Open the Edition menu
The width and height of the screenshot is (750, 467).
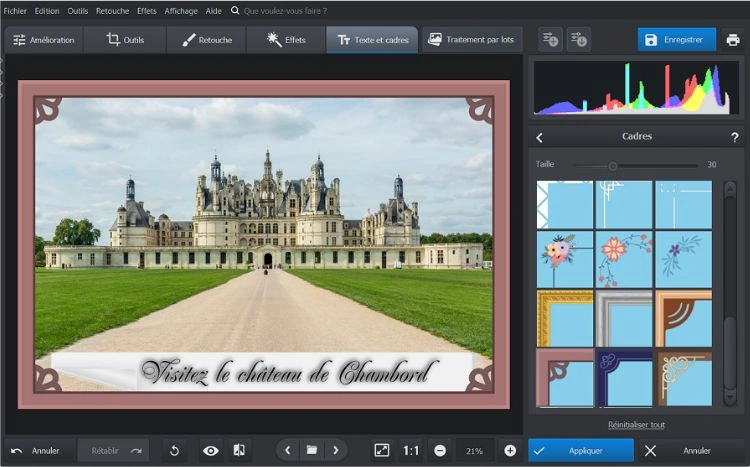click(47, 11)
